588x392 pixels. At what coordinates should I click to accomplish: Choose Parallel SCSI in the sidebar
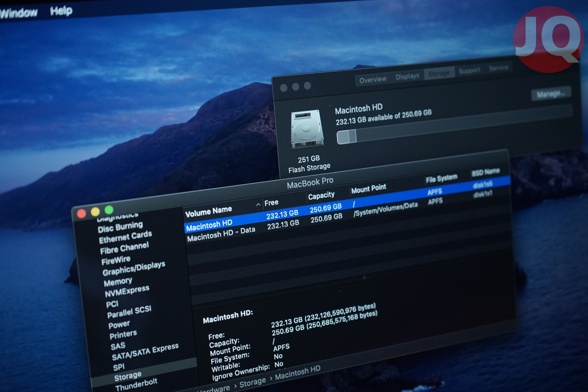[129, 312]
